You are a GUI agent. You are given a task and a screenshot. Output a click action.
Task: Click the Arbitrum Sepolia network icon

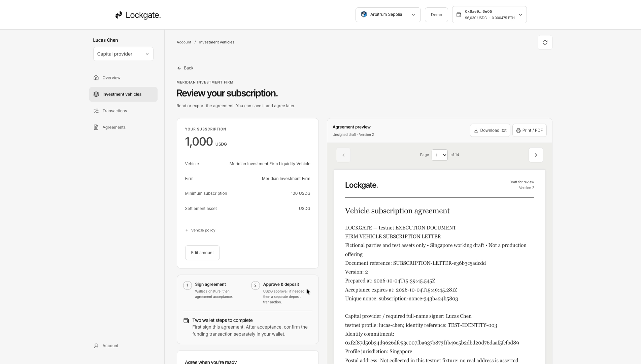364,14
